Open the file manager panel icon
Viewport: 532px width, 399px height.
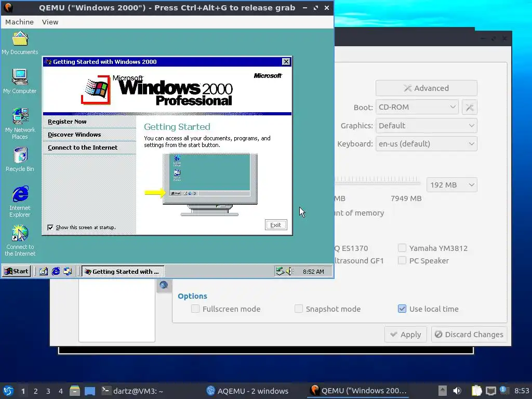(x=75, y=391)
